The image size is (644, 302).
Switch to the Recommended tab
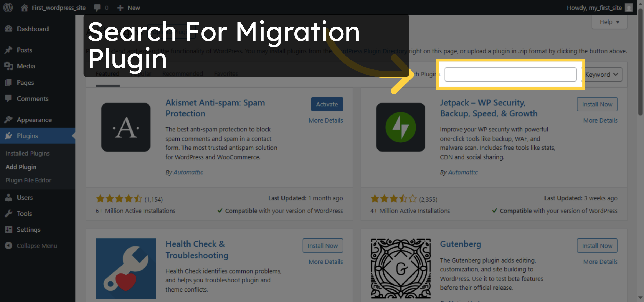tap(183, 74)
